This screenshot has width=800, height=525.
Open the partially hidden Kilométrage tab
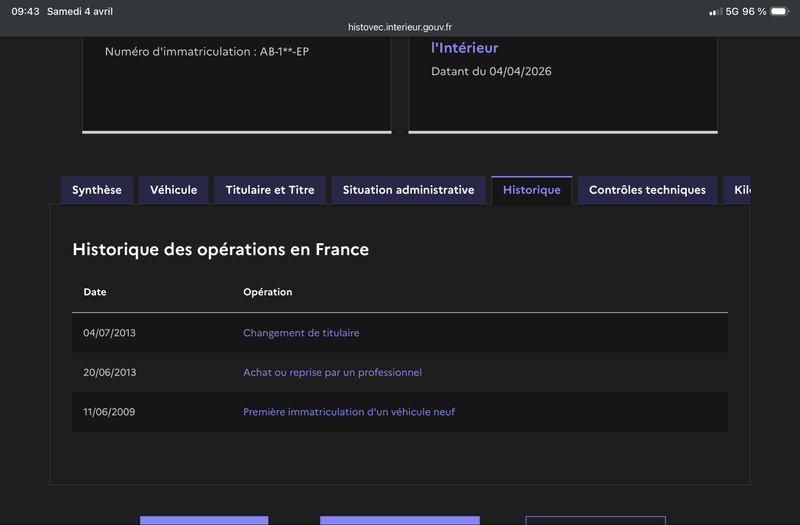pyautogui.click(x=737, y=190)
